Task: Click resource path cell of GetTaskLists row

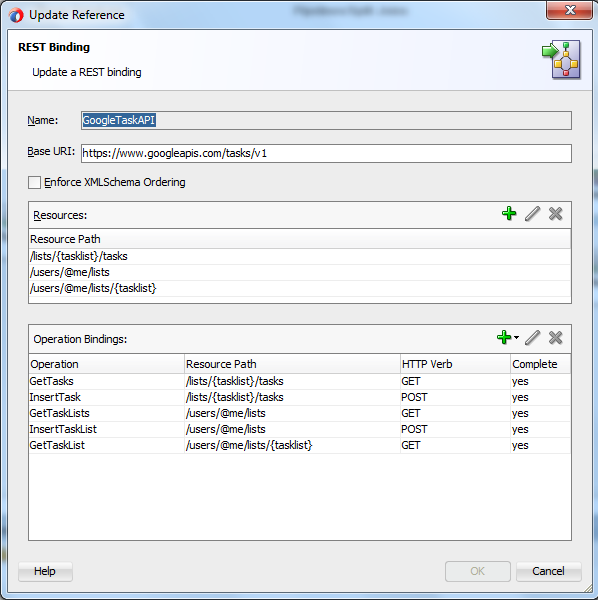Action: coord(292,414)
